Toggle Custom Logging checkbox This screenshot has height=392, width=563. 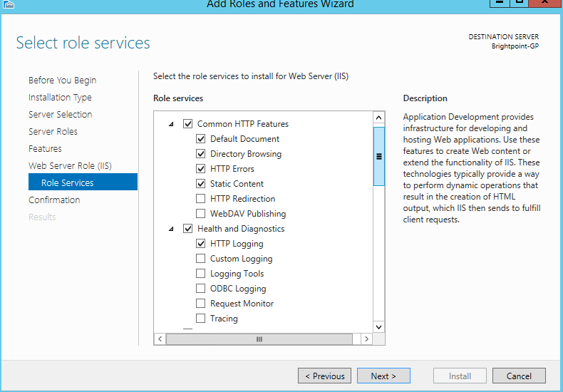click(201, 259)
